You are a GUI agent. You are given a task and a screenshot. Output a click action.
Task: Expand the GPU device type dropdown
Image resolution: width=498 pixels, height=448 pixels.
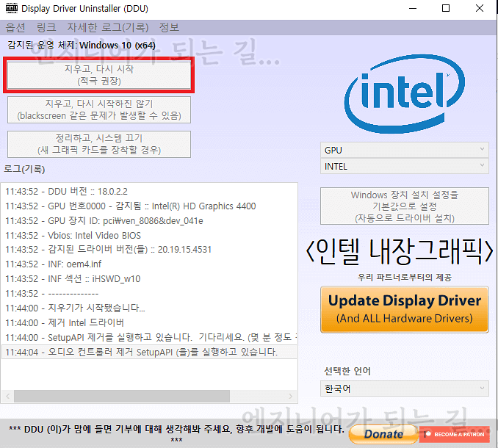click(404, 150)
